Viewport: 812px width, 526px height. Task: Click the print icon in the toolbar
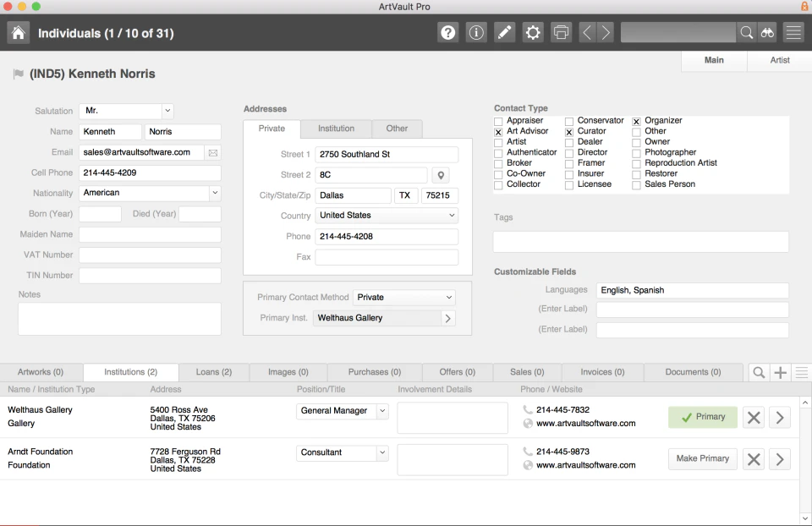561,31
